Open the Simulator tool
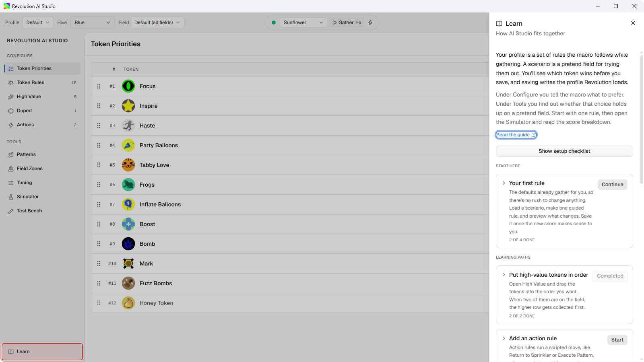Image resolution: width=644 pixels, height=362 pixels. [x=42, y=197]
